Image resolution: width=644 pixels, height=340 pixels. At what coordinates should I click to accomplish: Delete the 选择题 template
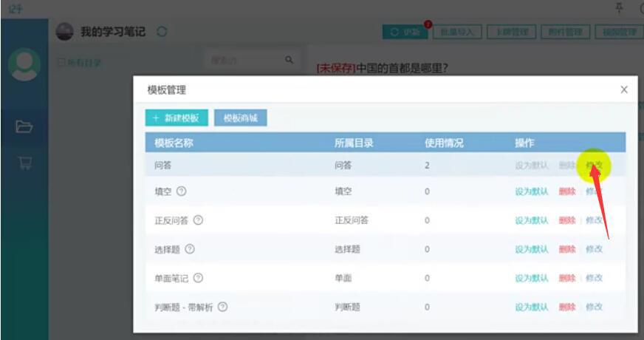pos(567,249)
